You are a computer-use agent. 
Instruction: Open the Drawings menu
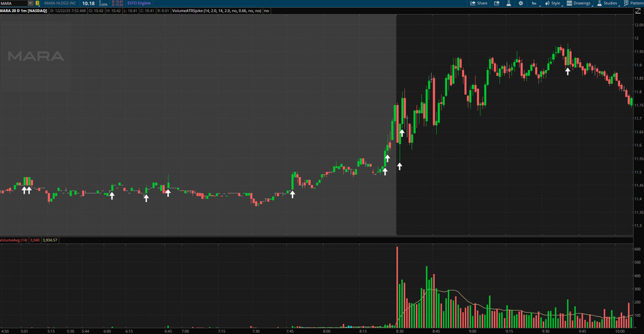pos(579,3)
